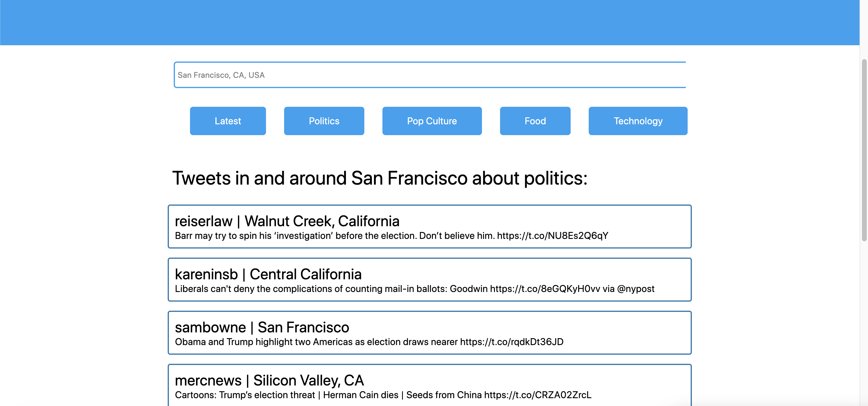Viewport: 868px width, 406px height.
Task: Click the 'Obama and Trump highlight' tweet text
Action: coord(316,342)
